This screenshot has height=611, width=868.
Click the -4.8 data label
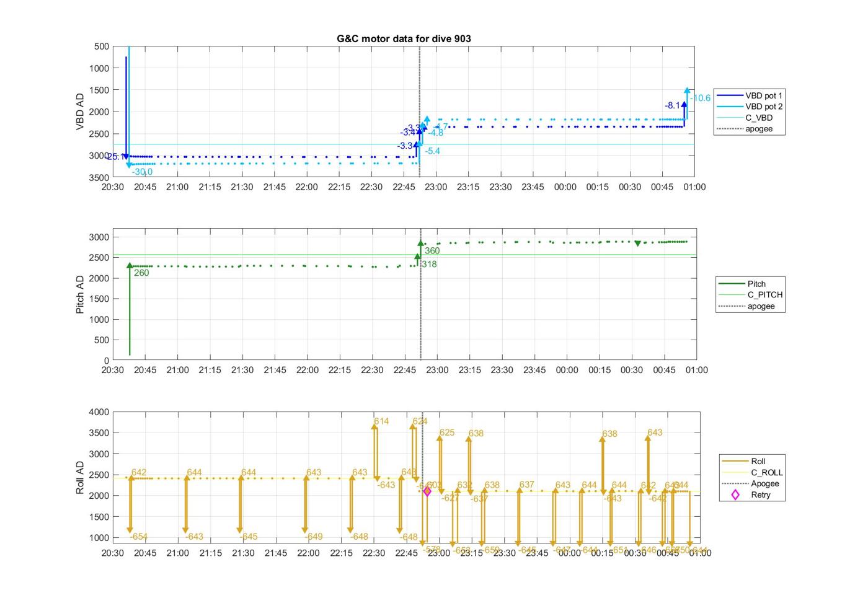(436, 133)
